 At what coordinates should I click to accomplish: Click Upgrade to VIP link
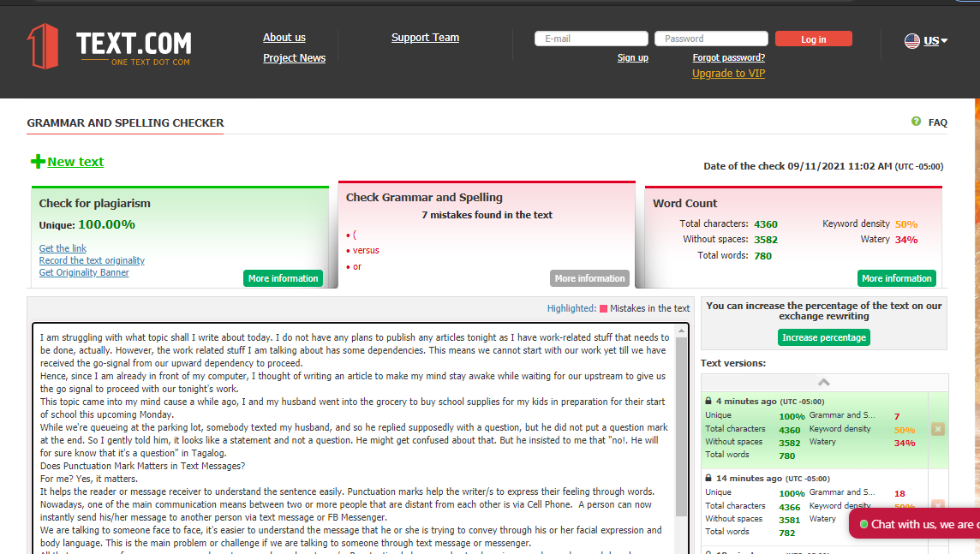[729, 74]
